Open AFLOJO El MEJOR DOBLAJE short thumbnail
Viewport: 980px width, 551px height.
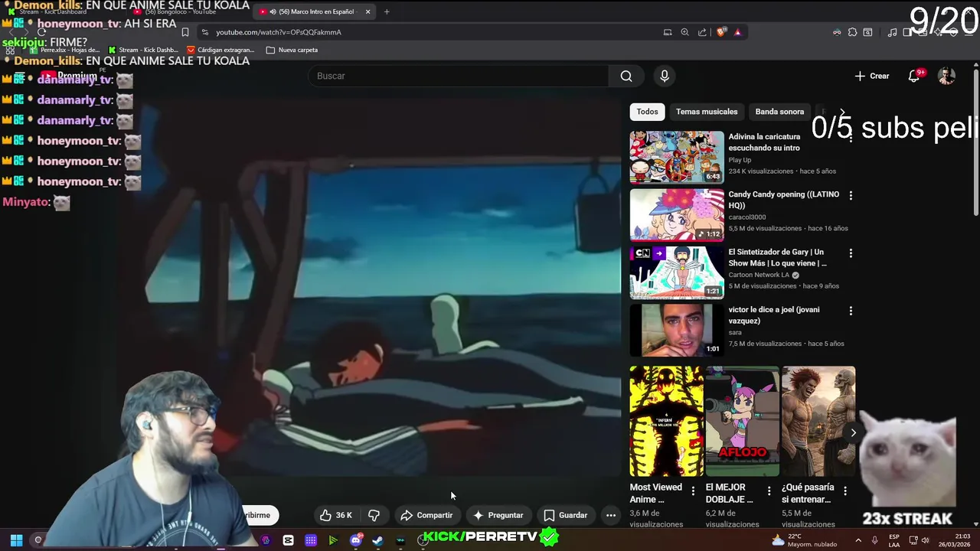[x=742, y=421]
